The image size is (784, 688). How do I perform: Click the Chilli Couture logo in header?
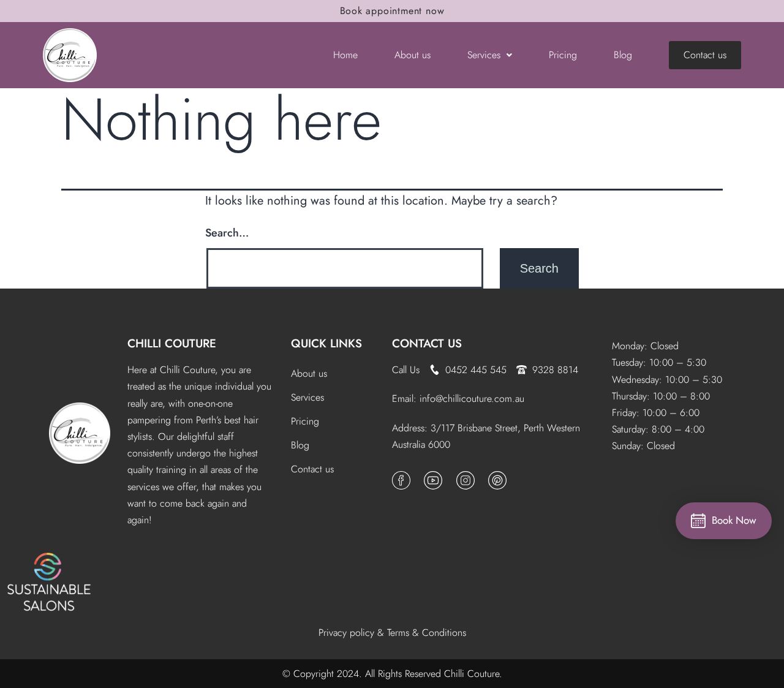click(70, 55)
